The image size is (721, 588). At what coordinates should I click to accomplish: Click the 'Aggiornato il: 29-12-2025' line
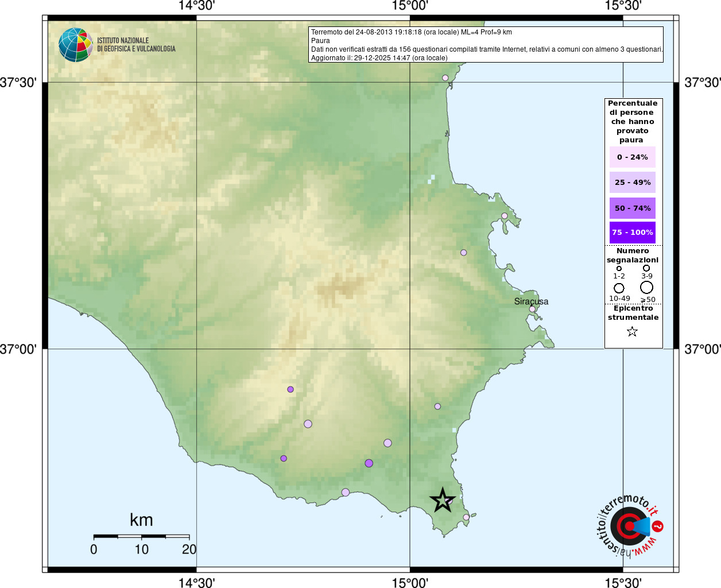379,58
